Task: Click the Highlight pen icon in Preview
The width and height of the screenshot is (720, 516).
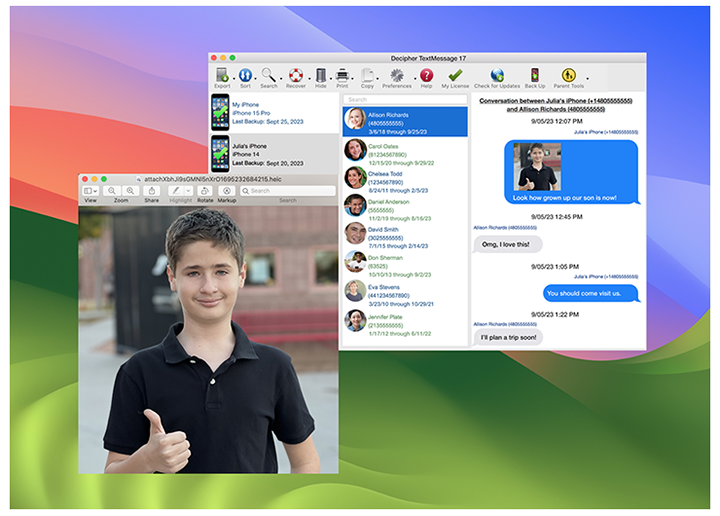Action: point(175,191)
